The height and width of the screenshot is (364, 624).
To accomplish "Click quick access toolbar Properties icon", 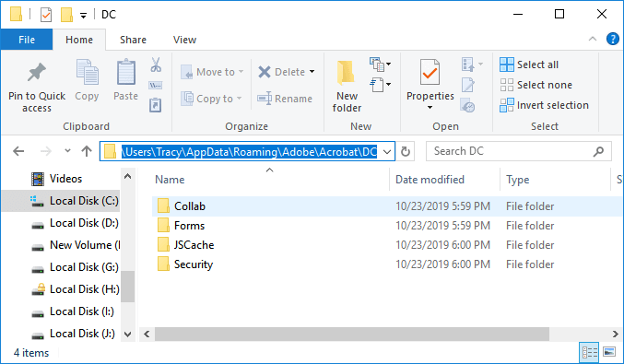I will point(46,15).
